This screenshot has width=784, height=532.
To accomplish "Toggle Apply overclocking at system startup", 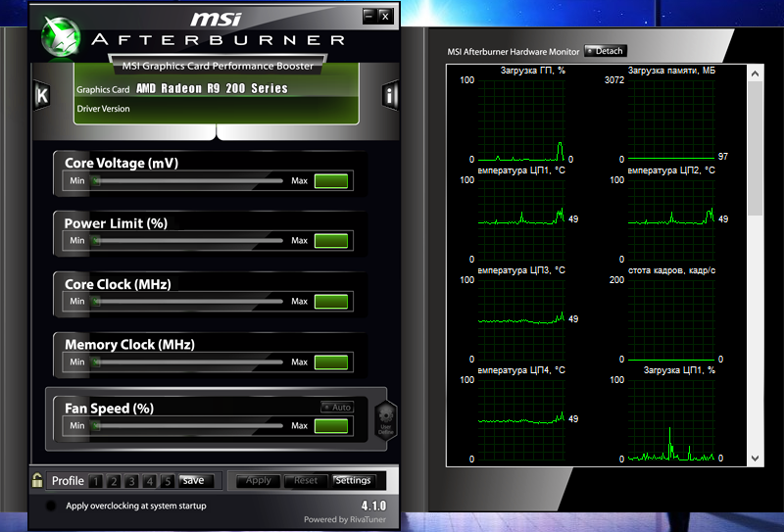I will (x=51, y=506).
